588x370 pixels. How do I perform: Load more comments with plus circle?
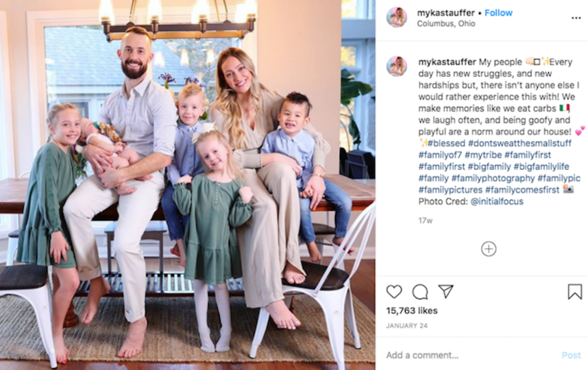[489, 249]
